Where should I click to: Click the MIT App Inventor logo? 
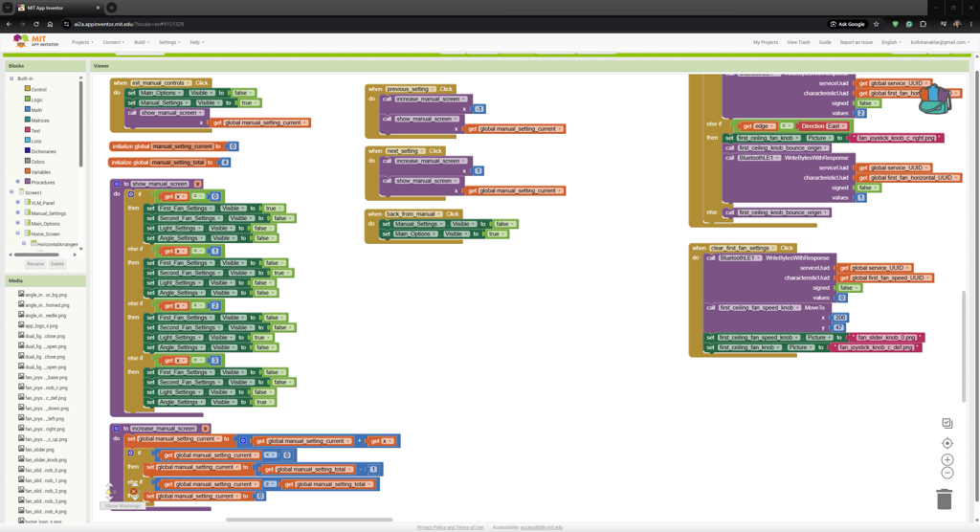tap(36, 41)
